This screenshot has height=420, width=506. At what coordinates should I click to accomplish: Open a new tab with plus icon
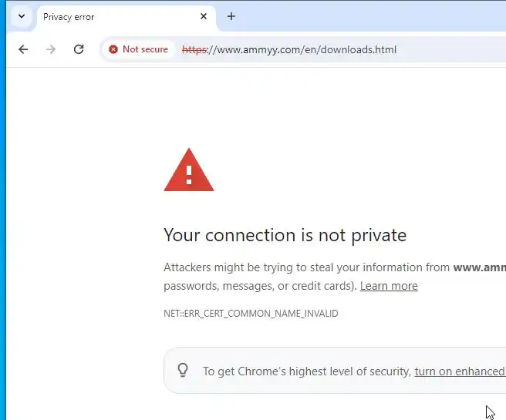tap(231, 16)
